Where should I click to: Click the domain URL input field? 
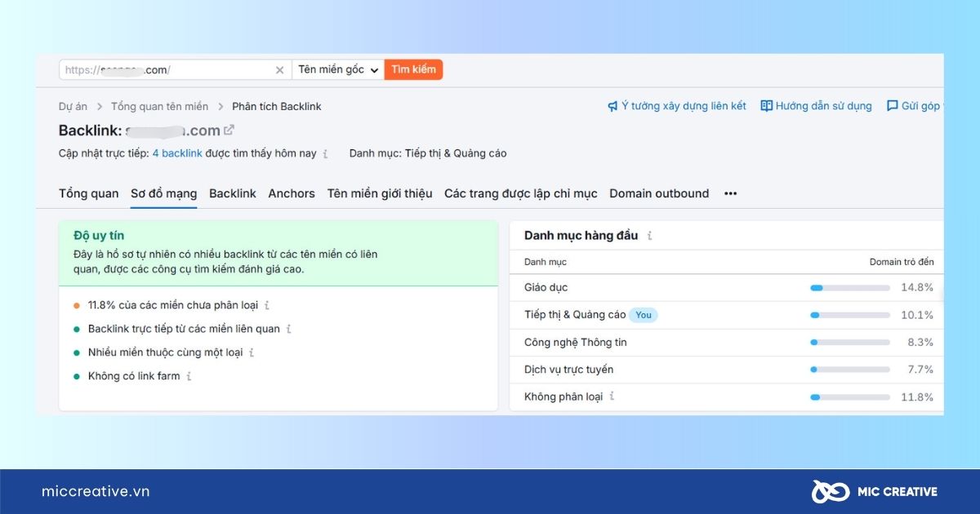point(163,70)
